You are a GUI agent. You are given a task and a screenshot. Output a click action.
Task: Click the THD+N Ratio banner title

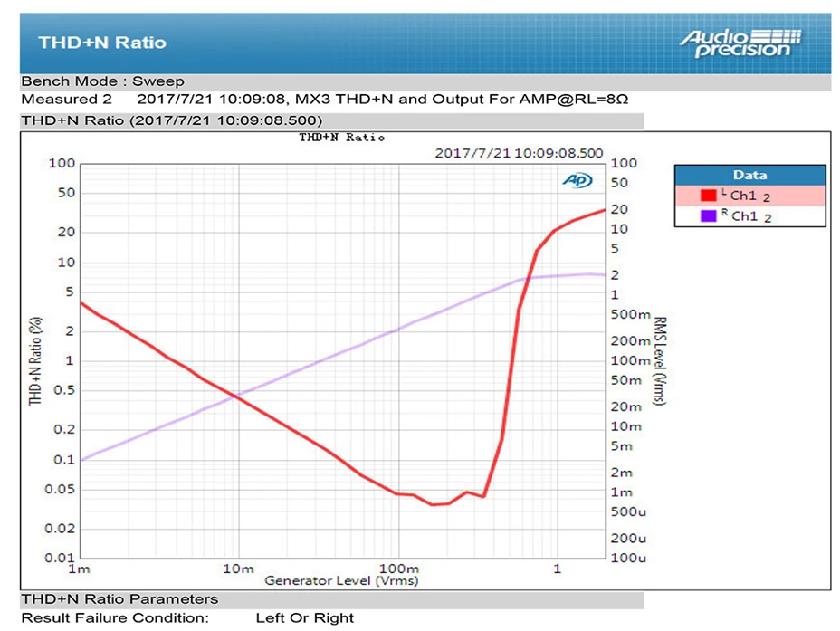pos(102,43)
